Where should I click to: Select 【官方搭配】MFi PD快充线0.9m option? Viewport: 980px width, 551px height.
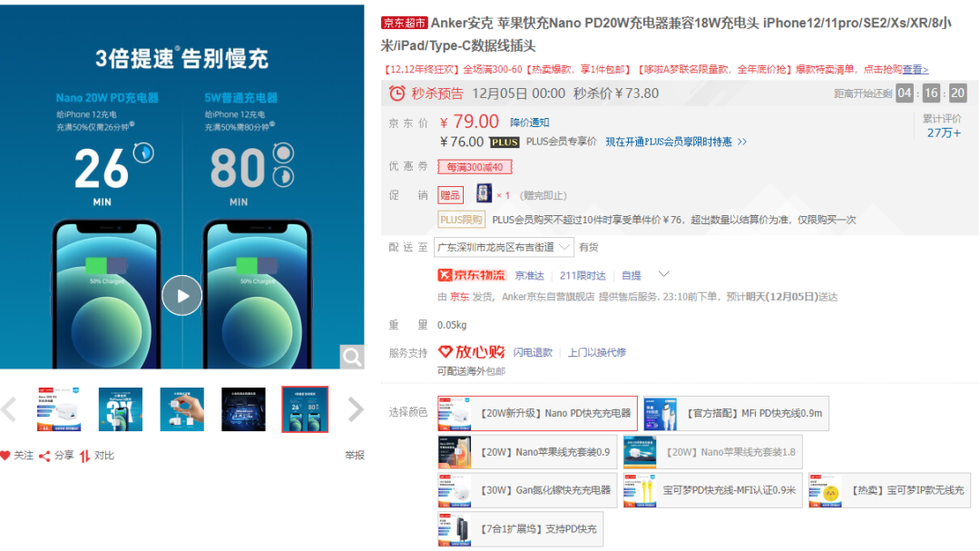pos(736,413)
